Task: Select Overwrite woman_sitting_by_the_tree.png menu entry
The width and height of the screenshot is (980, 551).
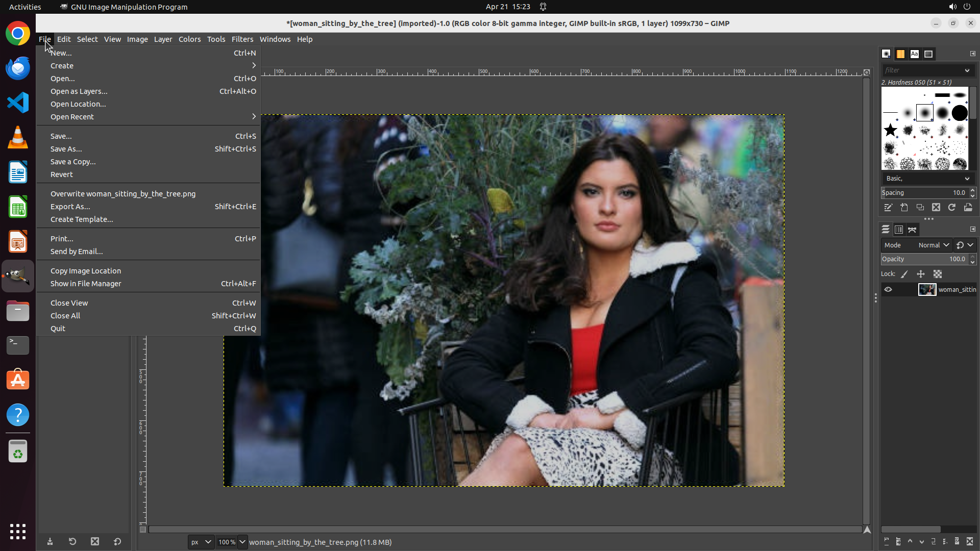Action: click(123, 194)
